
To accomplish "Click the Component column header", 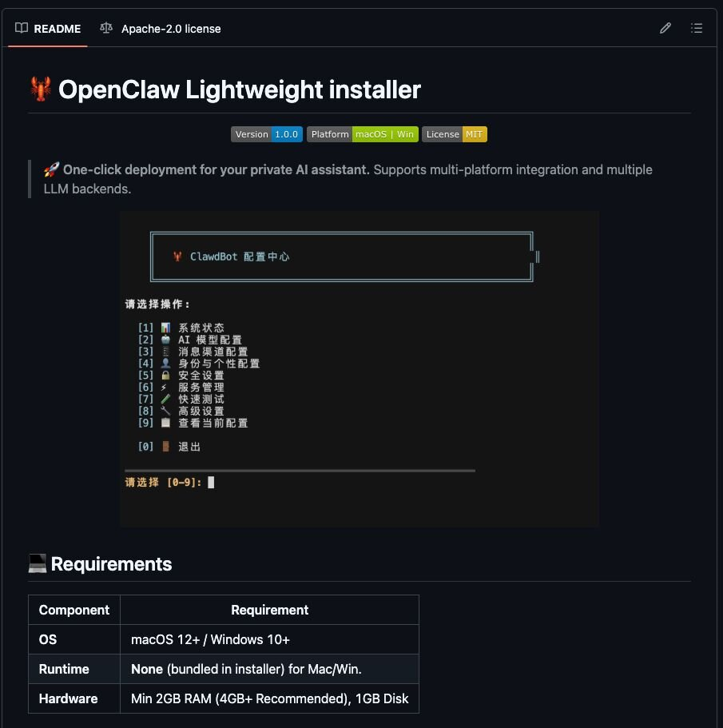I will point(74,610).
